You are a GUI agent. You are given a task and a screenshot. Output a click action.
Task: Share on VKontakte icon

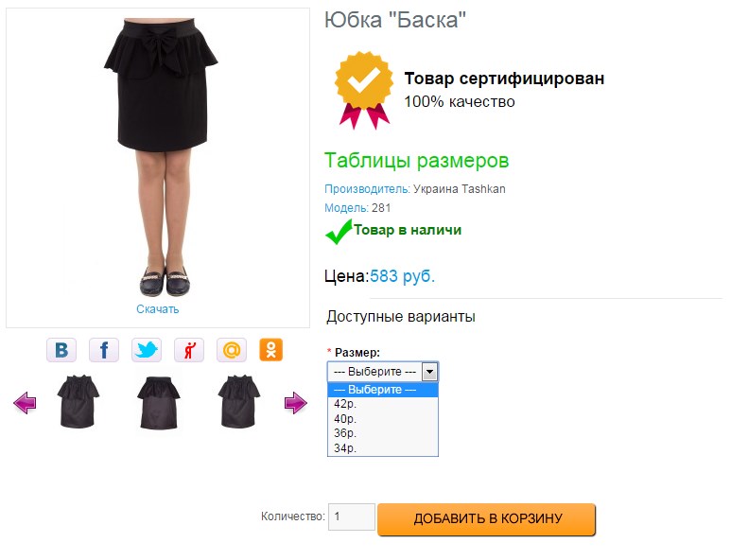pyautogui.click(x=61, y=350)
